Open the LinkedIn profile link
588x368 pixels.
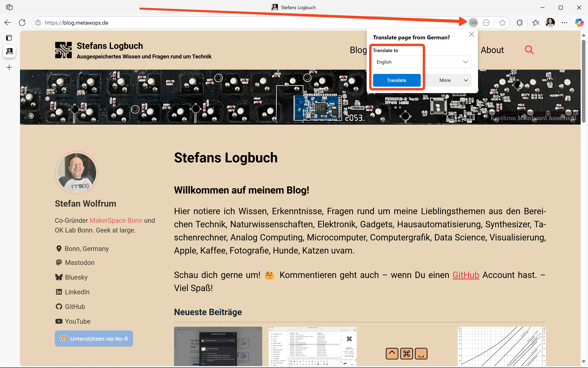point(73,292)
